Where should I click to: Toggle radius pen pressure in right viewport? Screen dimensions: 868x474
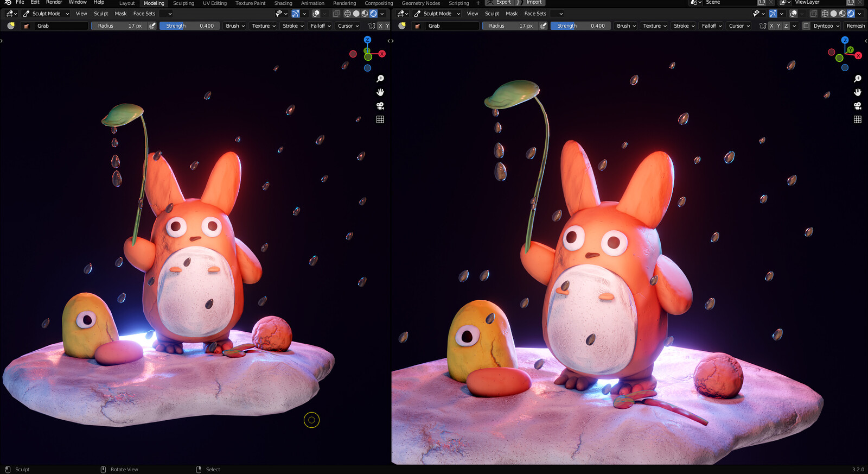pos(544,26)
